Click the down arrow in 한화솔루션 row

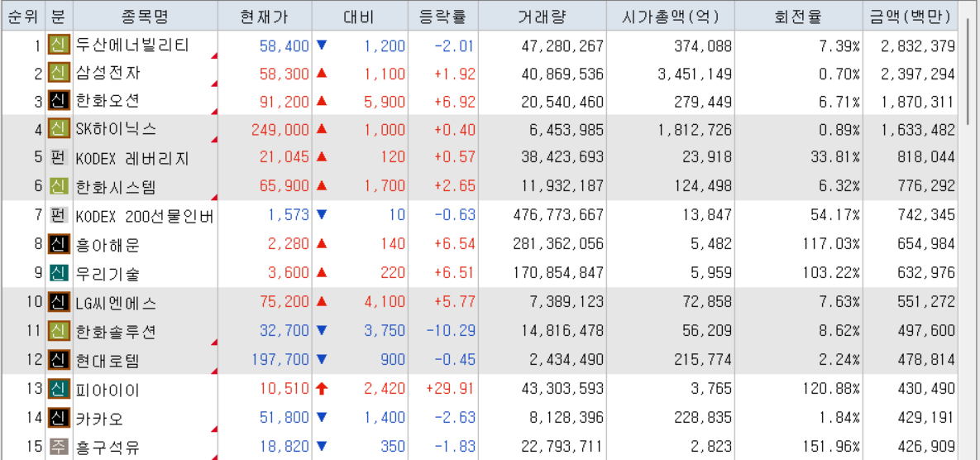coord(322,331)
